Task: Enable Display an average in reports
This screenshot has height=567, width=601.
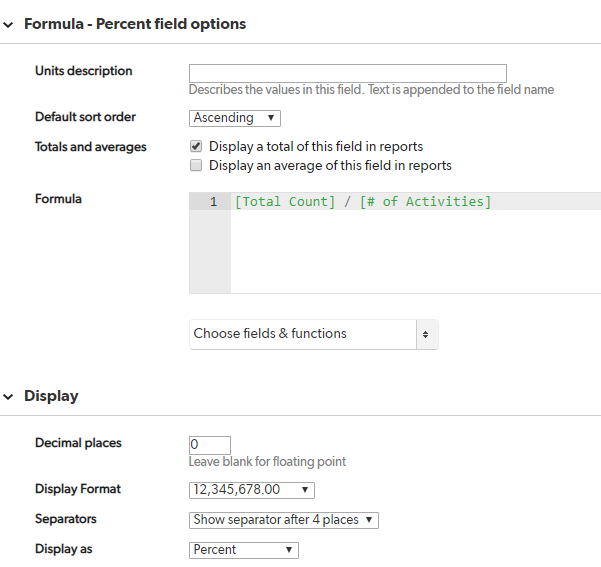Action: [x=196, y=165]
